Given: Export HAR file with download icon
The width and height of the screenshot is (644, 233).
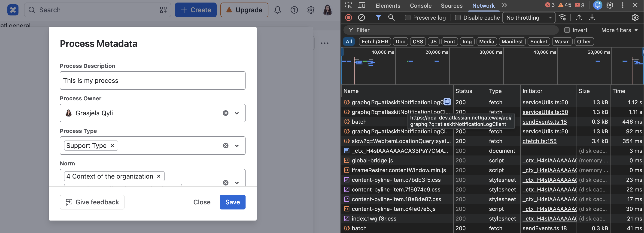Looking at the screenshot, I should coord(592,18).
